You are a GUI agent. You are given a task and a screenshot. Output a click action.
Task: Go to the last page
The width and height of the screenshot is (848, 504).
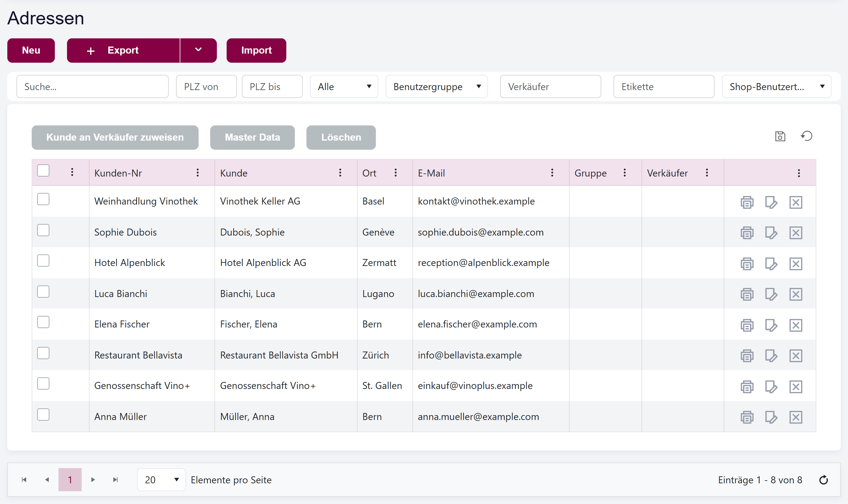coord(115,480)
